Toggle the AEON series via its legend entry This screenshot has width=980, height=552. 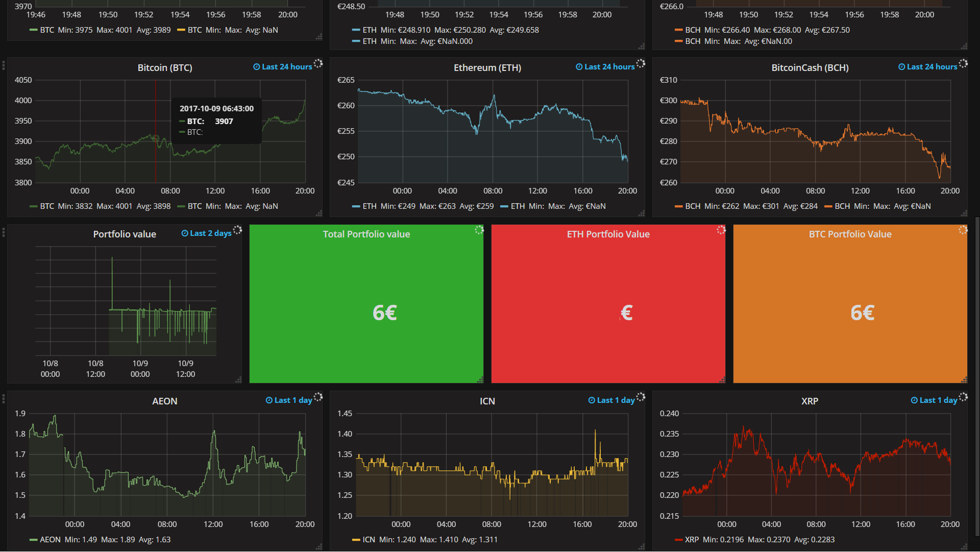tap(50, 539)
